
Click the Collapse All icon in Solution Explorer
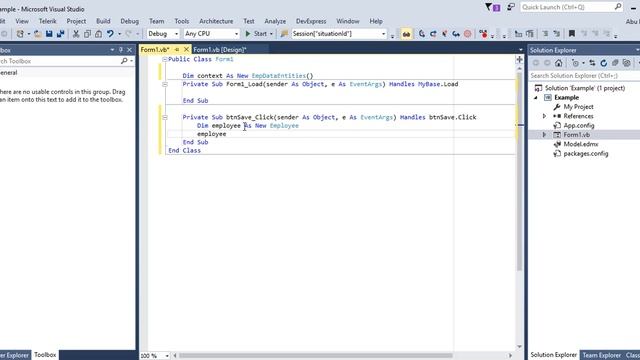click(x=615, y=63)
